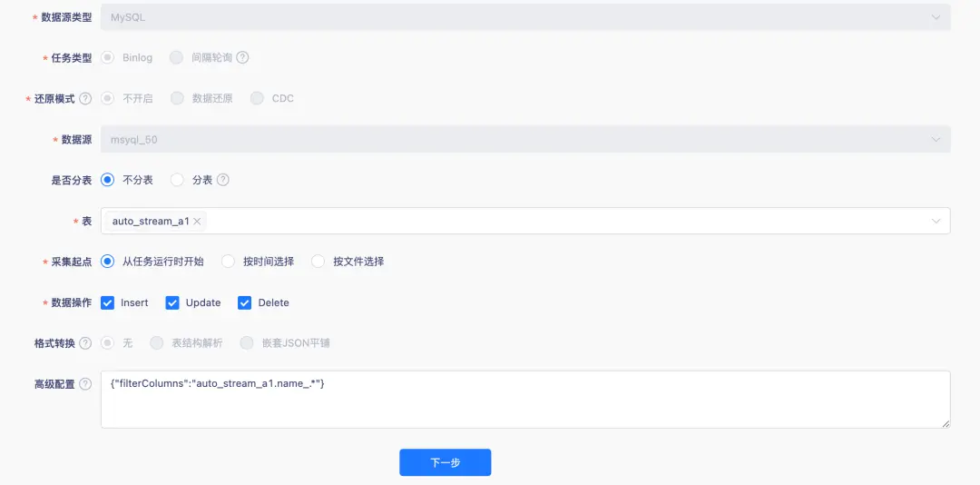Click the 采集起点 field label

click(x=72, y=262)
